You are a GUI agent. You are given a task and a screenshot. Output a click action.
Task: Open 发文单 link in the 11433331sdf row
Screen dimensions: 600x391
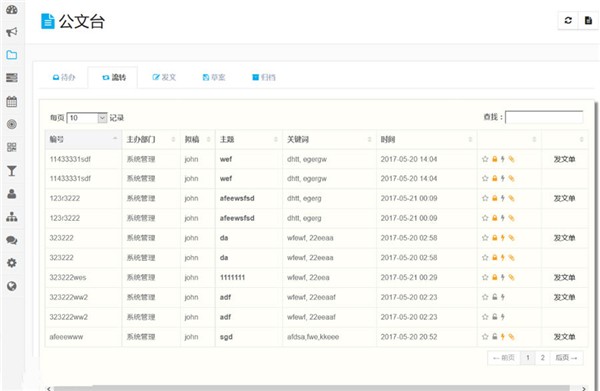(564, 159)
